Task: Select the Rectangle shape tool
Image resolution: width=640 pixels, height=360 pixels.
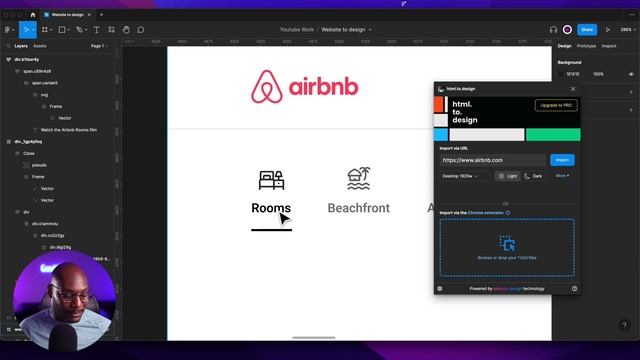Action: coord(62,30)
